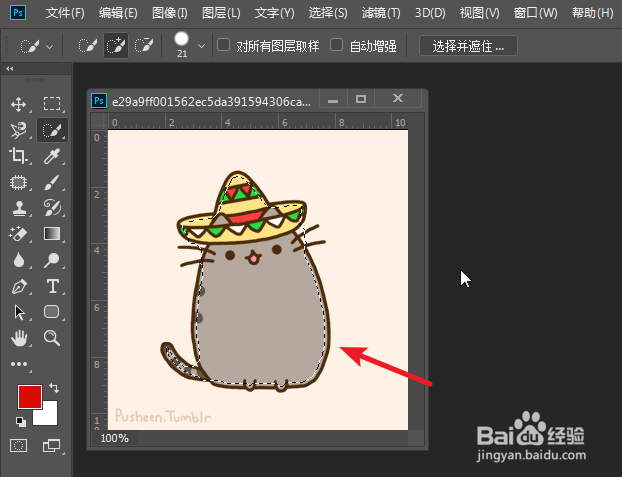
Task: Select the Horizontal Type tool
Action: pyautogui.click(x=52, y=286)
